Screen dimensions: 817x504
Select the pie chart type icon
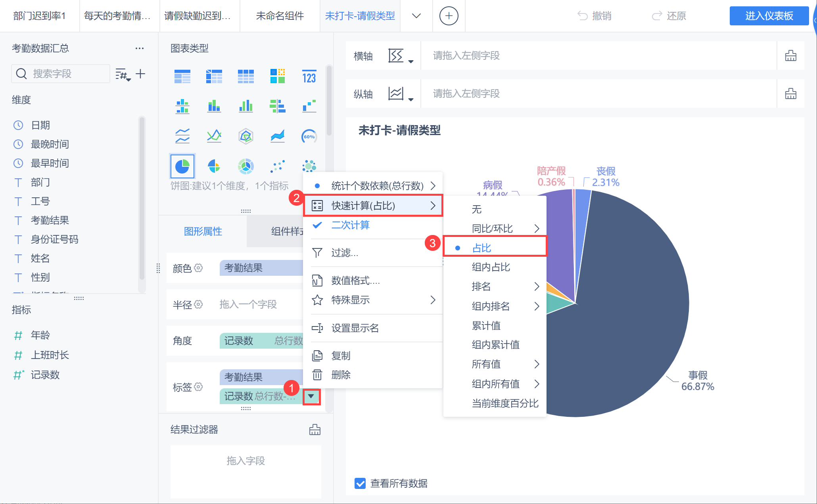[182, 166]
